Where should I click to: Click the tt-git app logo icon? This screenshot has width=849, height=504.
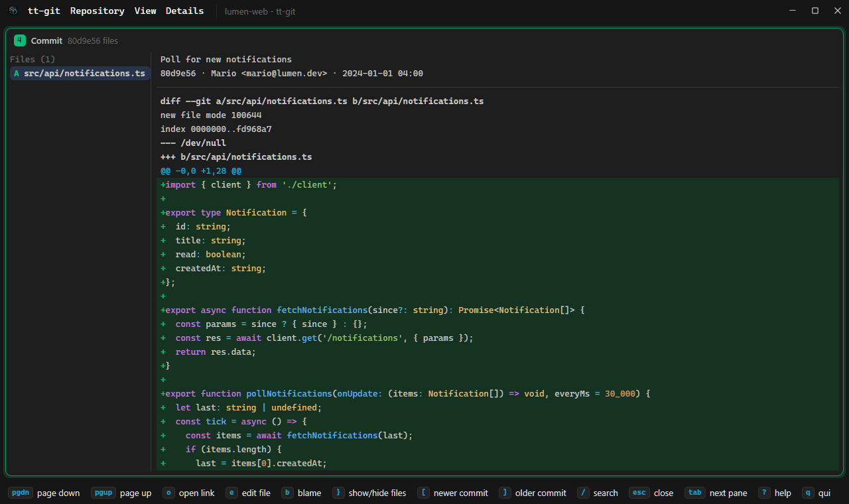click(x=13, y=11)
